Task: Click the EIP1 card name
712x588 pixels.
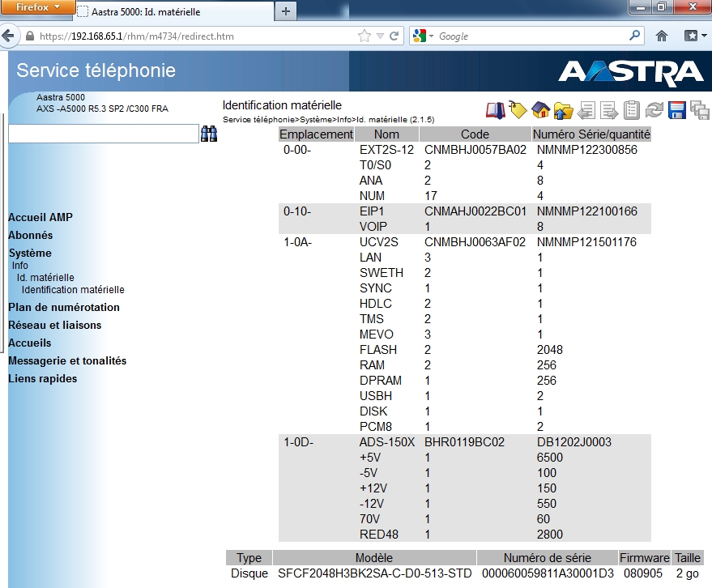Action: pos(372,211)
